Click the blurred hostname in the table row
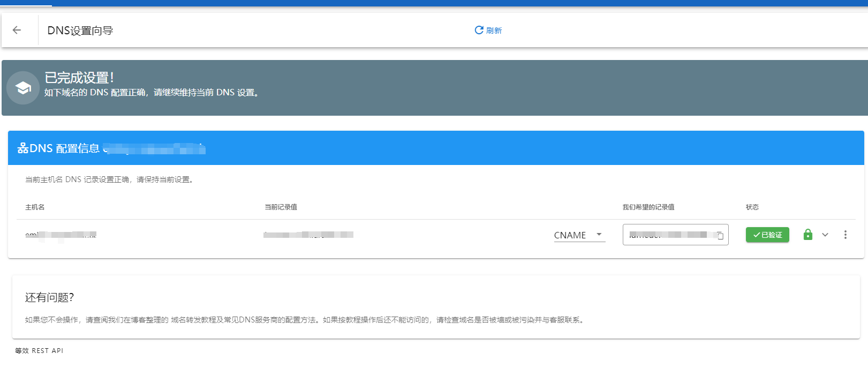Image resolution: width=868 pixels, height=383 pixels. point(61,235)
